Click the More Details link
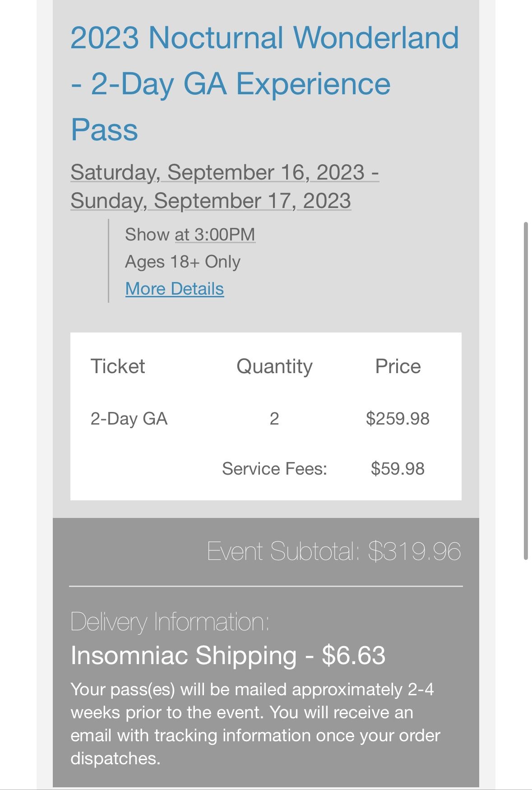The image size is (532, 790). pos(174,289)
